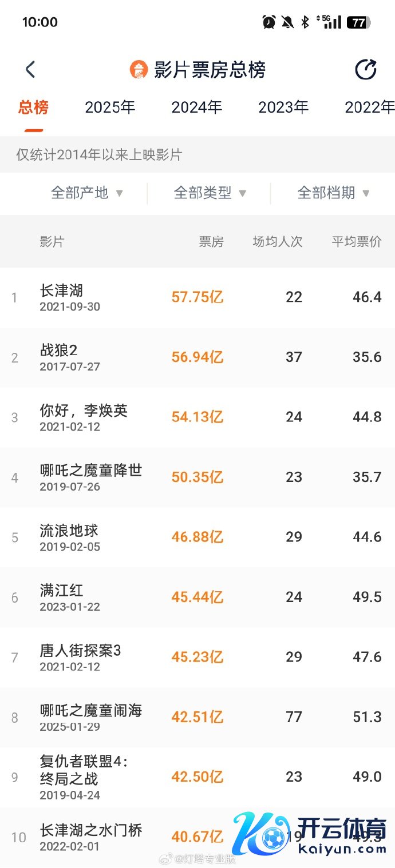Tap the back arrow icon
The image size is (395, 868).
tap(30, 70)
